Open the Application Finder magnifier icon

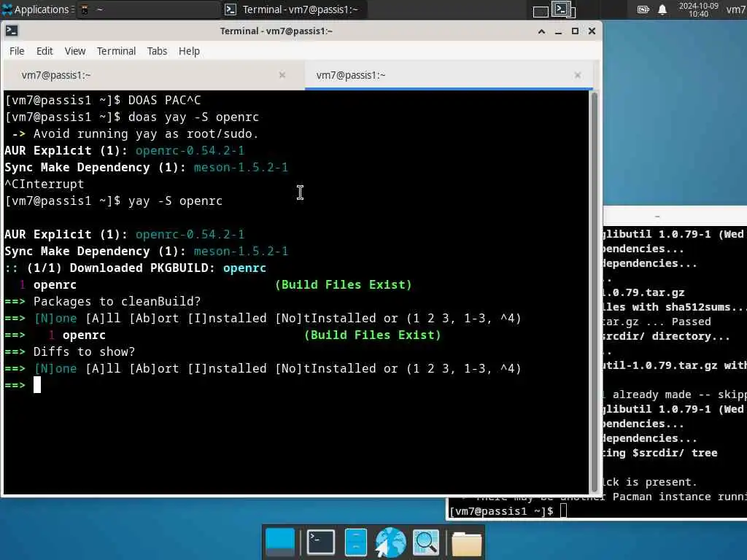(426, 542)
